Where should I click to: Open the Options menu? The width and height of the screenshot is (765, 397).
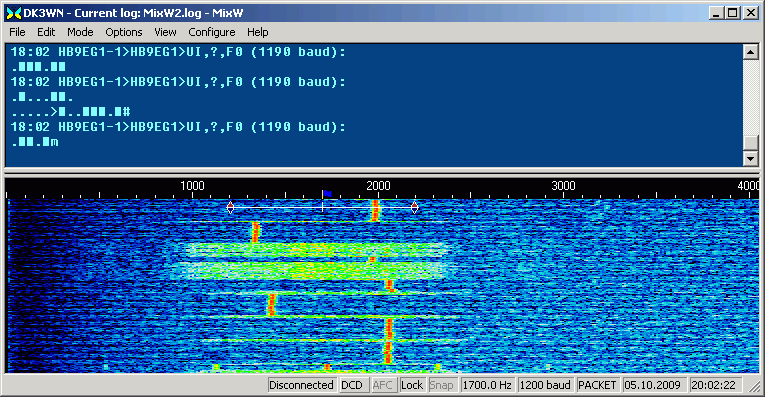124,32
